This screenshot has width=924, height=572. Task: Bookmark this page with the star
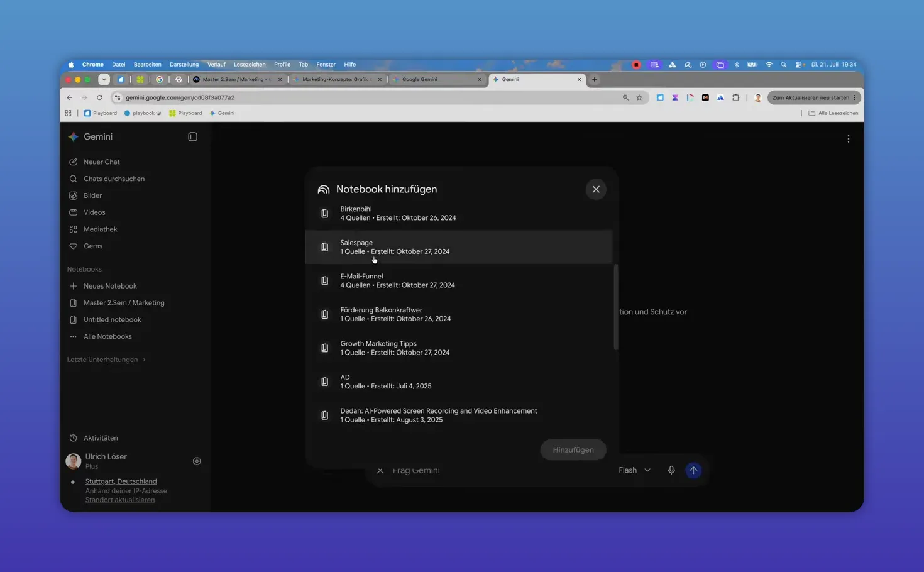(639, 97)
